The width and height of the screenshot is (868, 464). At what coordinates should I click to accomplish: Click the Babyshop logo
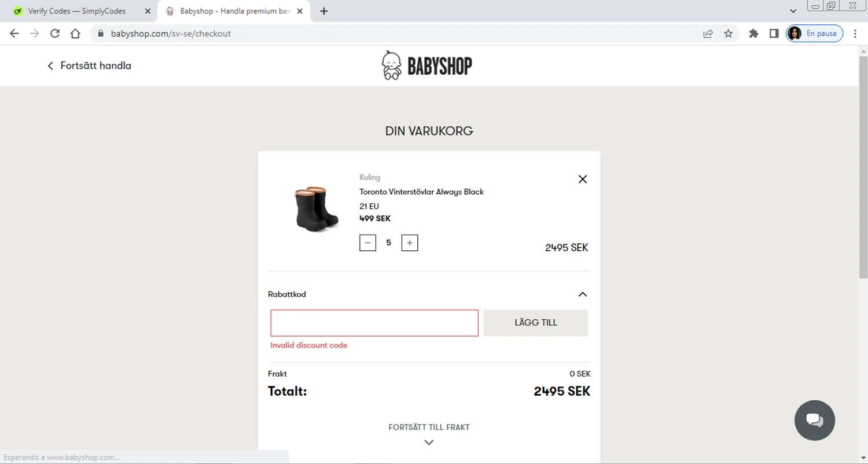coord(427,65)
